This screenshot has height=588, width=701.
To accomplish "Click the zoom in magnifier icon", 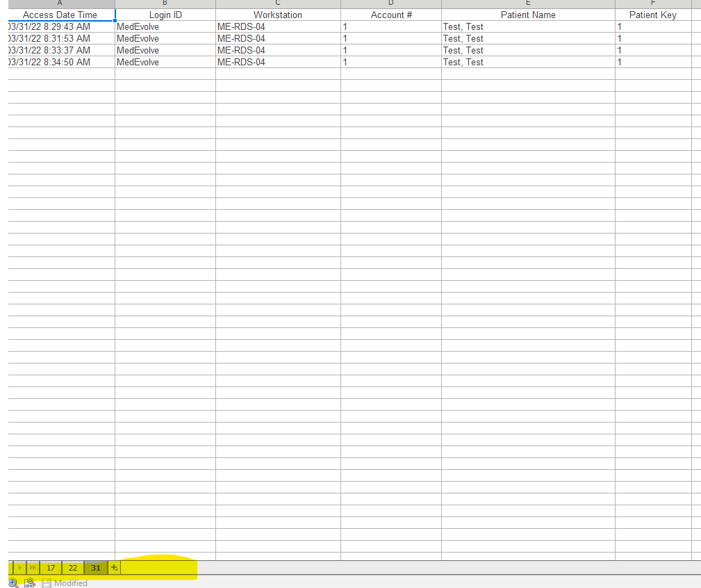I will click(13, 582).
